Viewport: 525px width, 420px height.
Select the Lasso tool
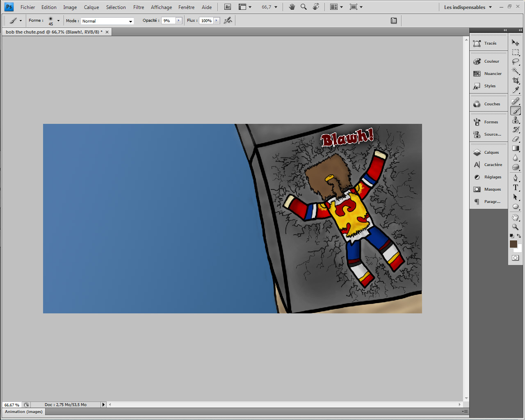point(516,62)
